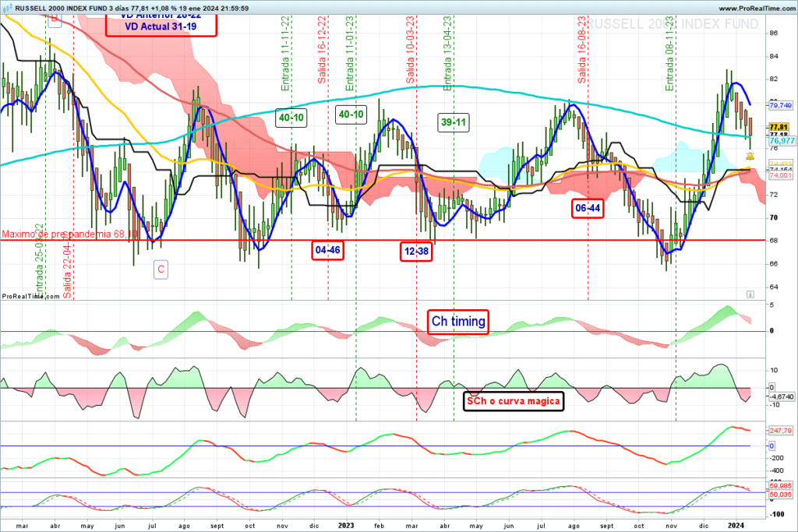Click the red 12-38 annotation box
The image size is (798, 532).
coord(417,251)
